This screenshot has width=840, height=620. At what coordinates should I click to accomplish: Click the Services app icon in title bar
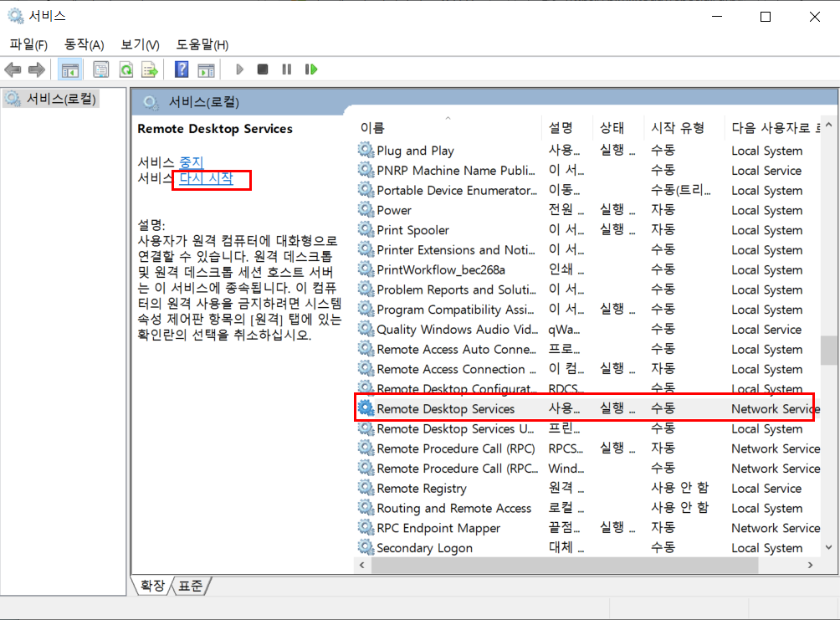point(16,16)
